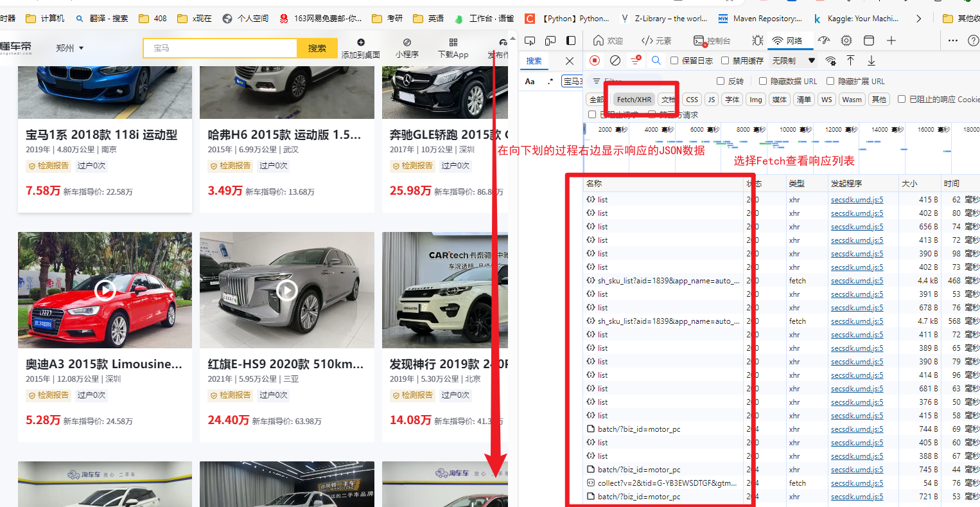Select the Fetch/XHR filter type

[634, 100]
